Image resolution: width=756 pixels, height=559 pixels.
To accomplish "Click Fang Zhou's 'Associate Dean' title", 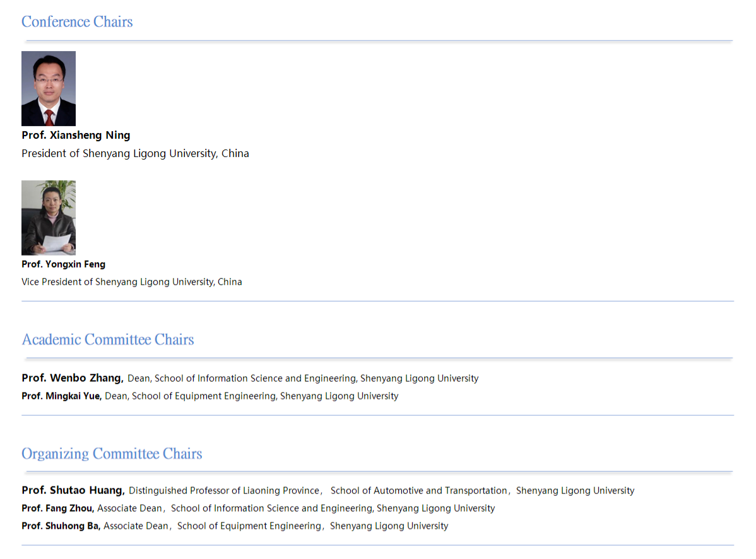I will click(x=130, y=509).
